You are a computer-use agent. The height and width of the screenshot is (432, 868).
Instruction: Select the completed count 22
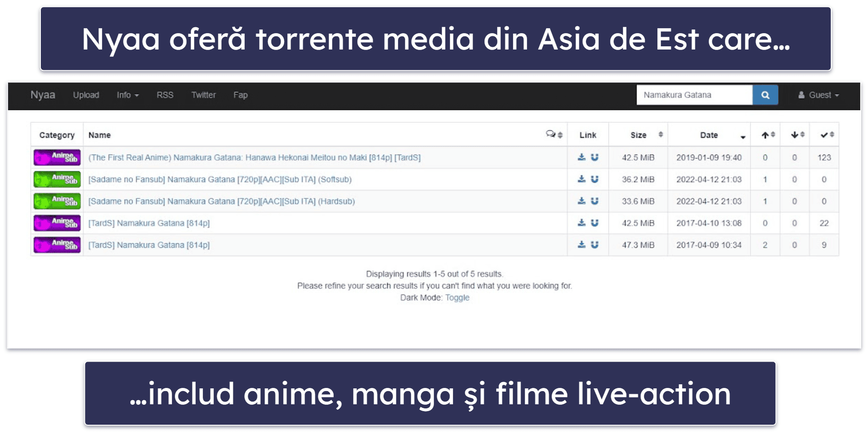coord(824,223)
